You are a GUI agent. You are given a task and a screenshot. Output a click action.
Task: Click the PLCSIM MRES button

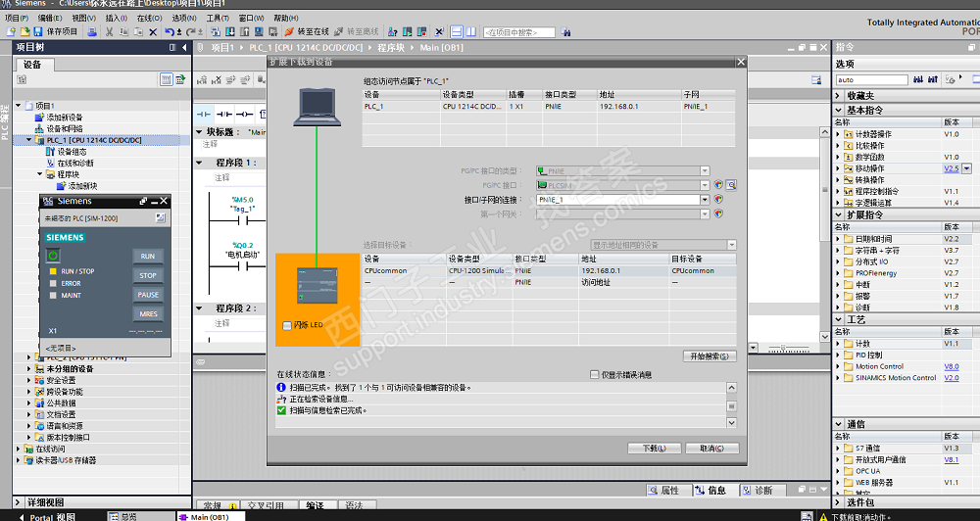[148, 314]
